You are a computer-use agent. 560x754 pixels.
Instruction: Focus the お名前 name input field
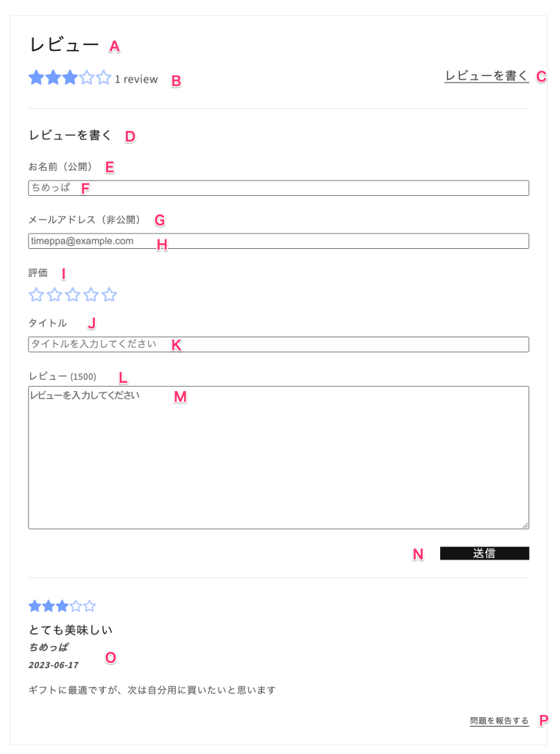tap(278, 188)
